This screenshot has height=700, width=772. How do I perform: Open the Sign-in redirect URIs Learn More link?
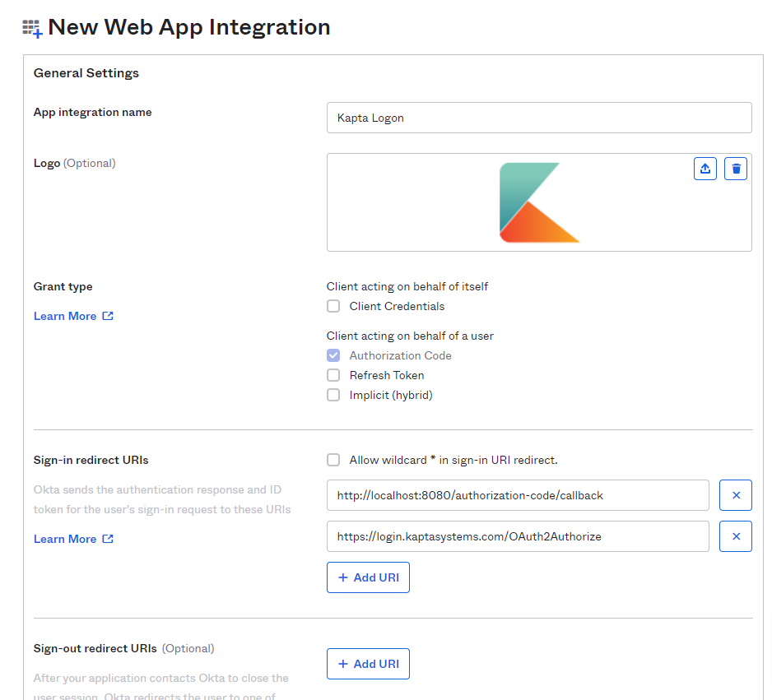pyautogui.click(x=65, y=539)
